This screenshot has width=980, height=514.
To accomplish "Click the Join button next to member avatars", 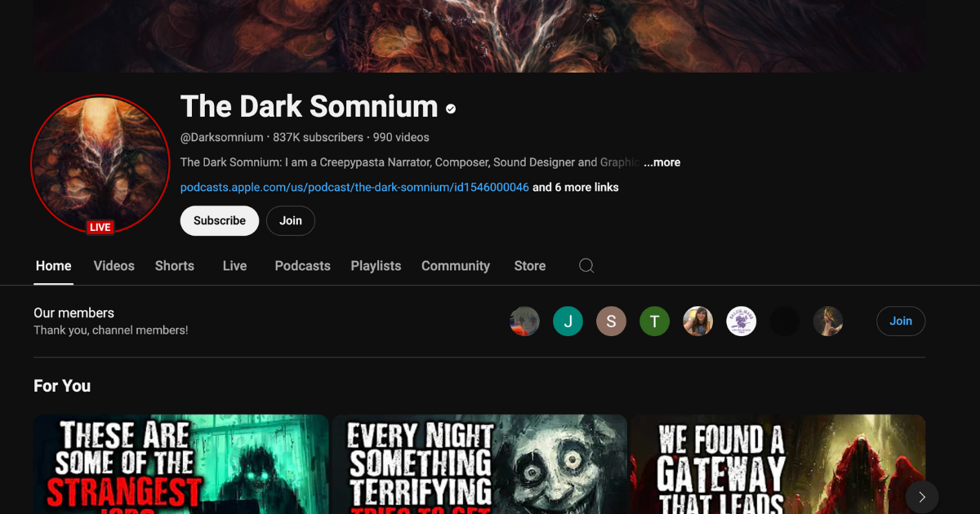I will pyautogui.click(x=901, y=321).
